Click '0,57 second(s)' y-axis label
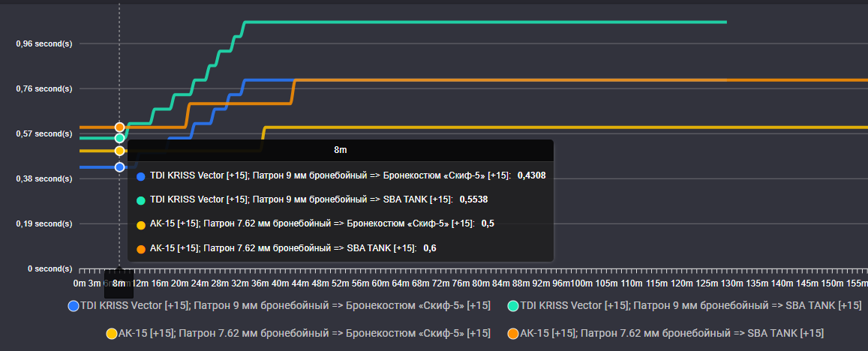The image size is (868, 351). 44,134
